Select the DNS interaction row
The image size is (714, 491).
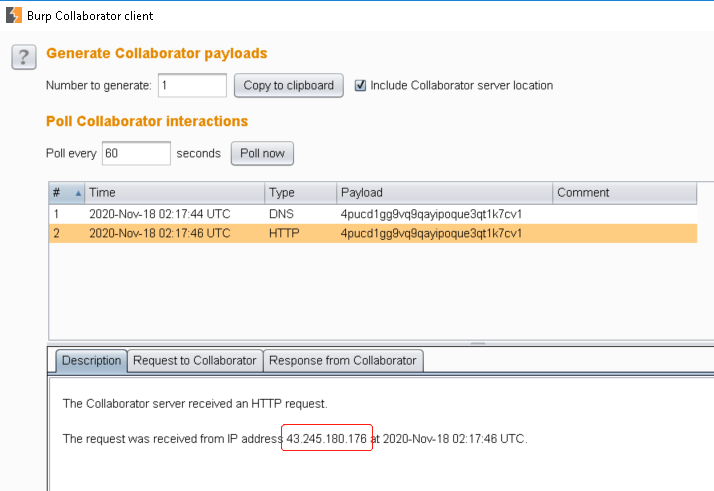click(x=372, y=214)
